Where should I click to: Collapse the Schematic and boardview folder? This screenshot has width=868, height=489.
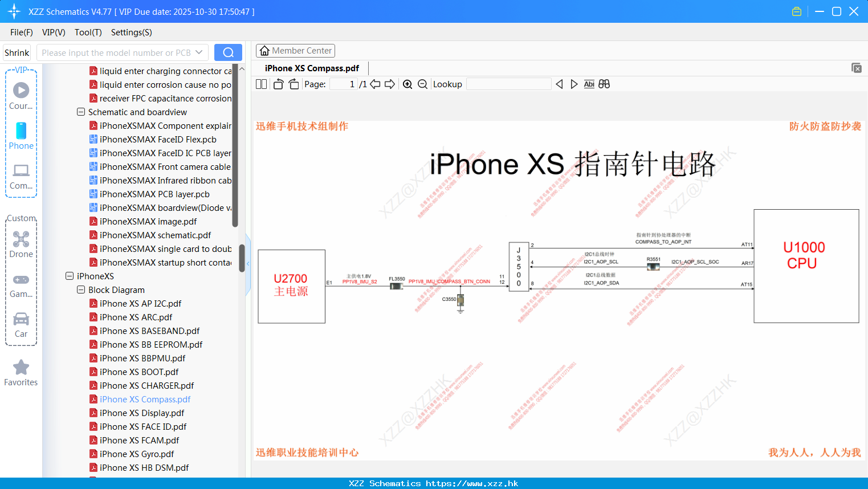(81, 112)
